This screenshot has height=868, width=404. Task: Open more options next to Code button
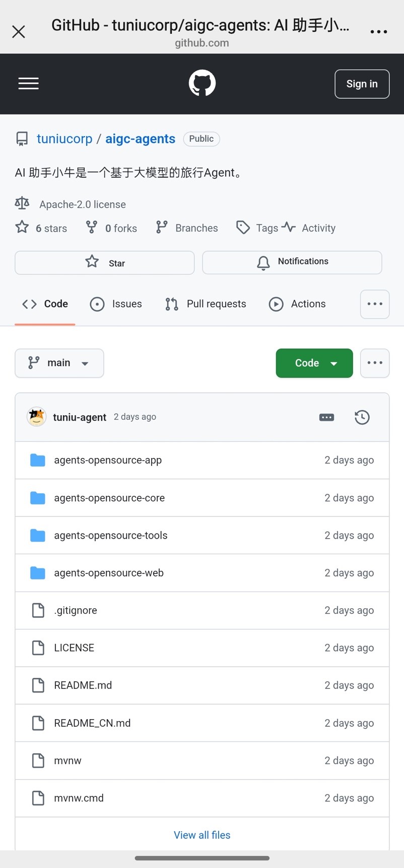tap(375, 363)
